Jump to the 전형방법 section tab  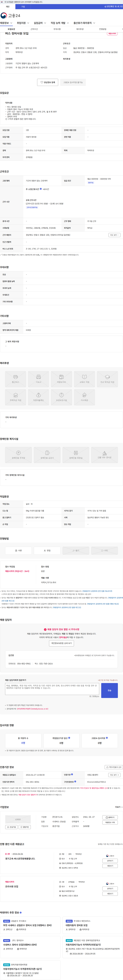(103, 29)
